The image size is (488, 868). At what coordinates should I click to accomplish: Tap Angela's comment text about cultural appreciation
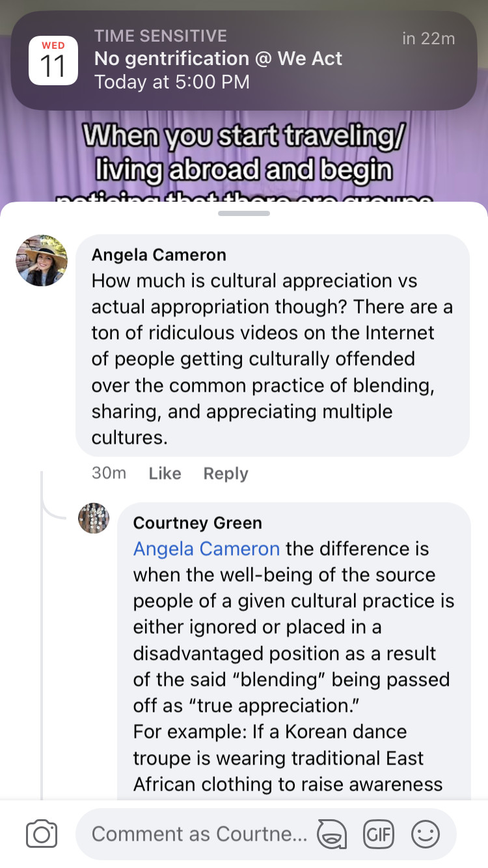[272, 359]
